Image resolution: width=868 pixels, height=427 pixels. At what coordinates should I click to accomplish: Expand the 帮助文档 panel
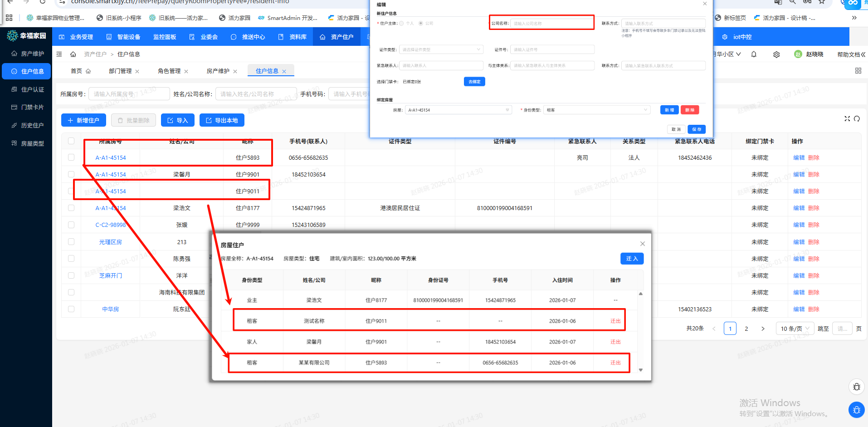click(x=851, y=54)
